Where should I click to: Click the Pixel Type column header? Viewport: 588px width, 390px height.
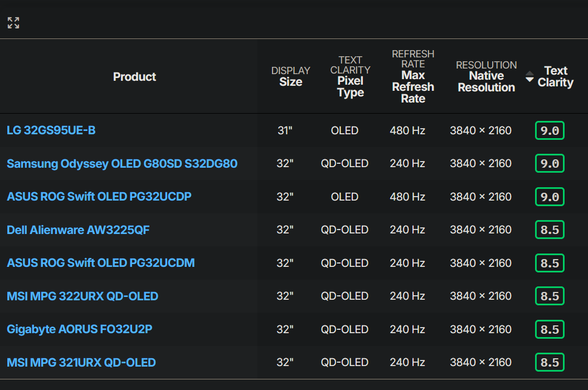(x=350, y=76)
